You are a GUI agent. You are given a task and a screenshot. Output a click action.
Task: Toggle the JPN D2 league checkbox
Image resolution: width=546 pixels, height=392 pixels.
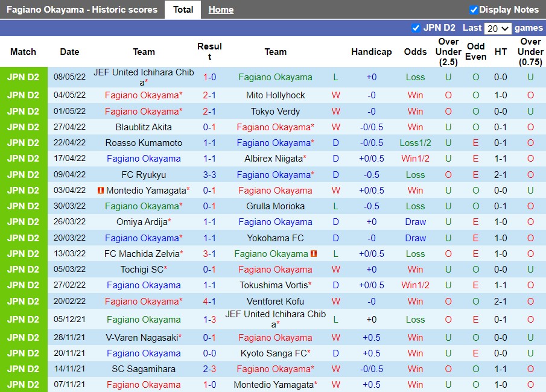(416, 28)
